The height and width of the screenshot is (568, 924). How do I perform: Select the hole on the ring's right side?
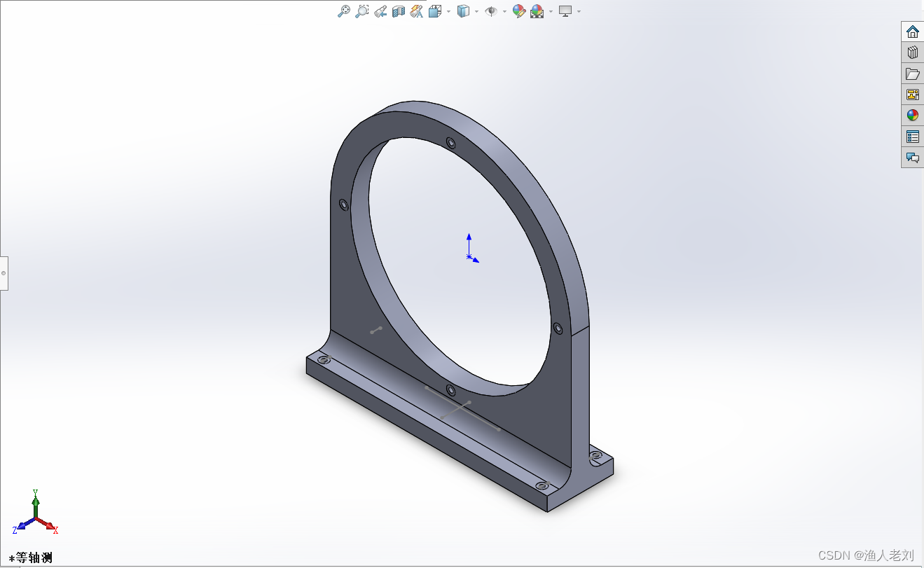[x=558, y=328]
